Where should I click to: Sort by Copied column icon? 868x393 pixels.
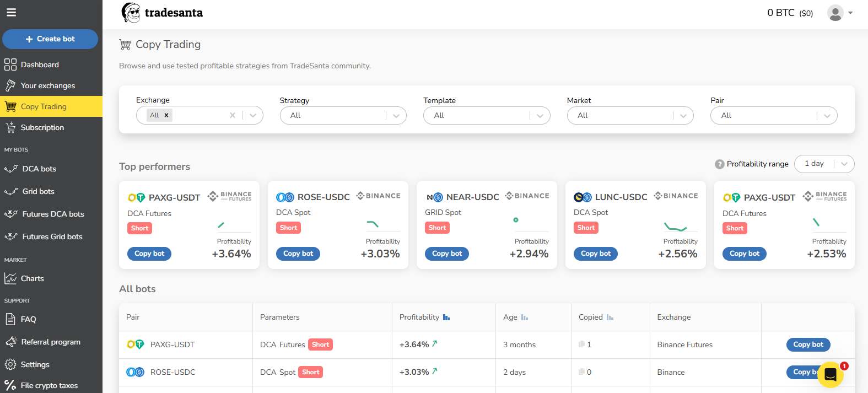[610, 317]
